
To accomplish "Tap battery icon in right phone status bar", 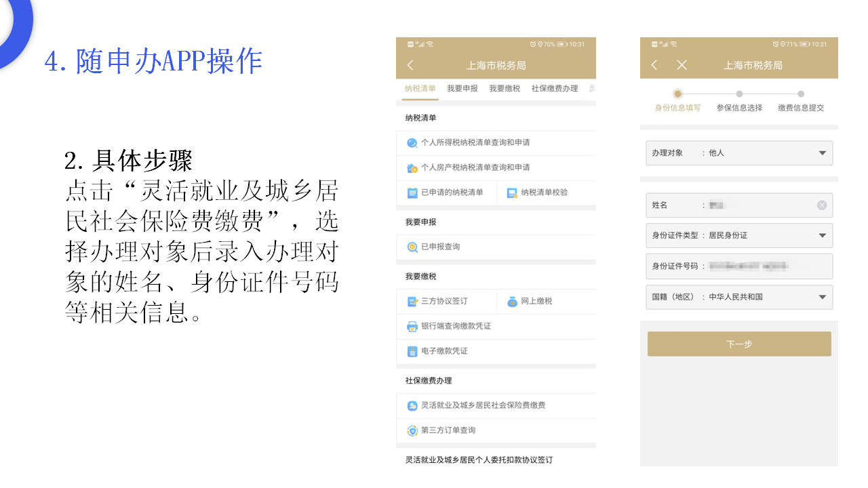I will pyautogui.click(x=805, y=44).
